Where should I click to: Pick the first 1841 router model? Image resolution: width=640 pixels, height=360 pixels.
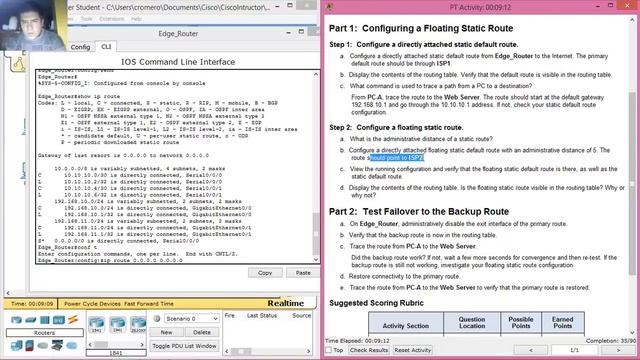(x=97, y=325)
